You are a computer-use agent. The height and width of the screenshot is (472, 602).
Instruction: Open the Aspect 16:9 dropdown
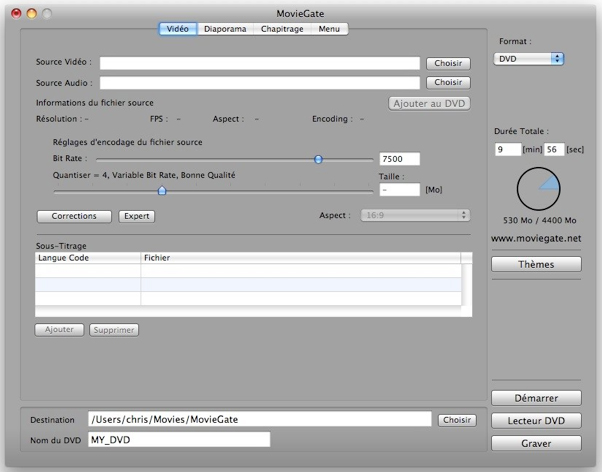[x=415, y=215]
